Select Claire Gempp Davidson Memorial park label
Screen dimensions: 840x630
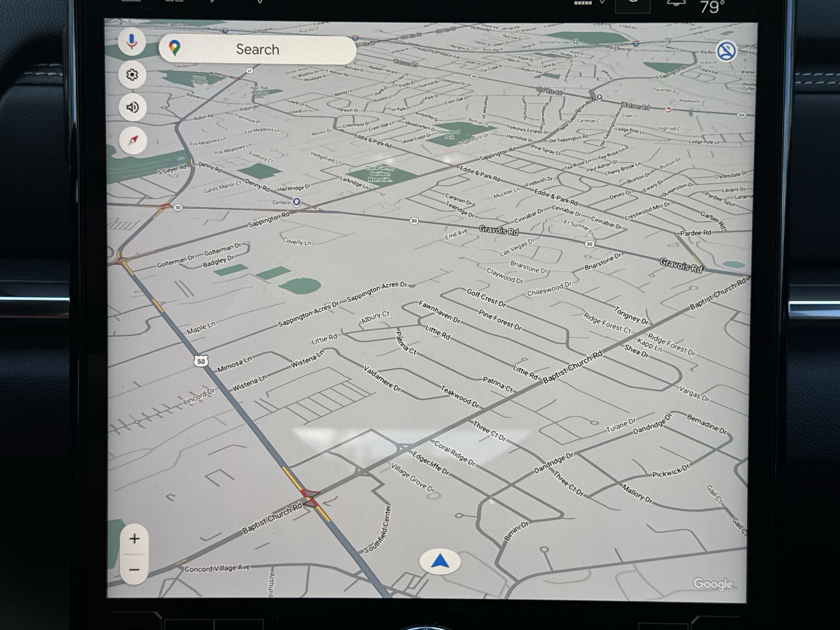tap(380, 174)
